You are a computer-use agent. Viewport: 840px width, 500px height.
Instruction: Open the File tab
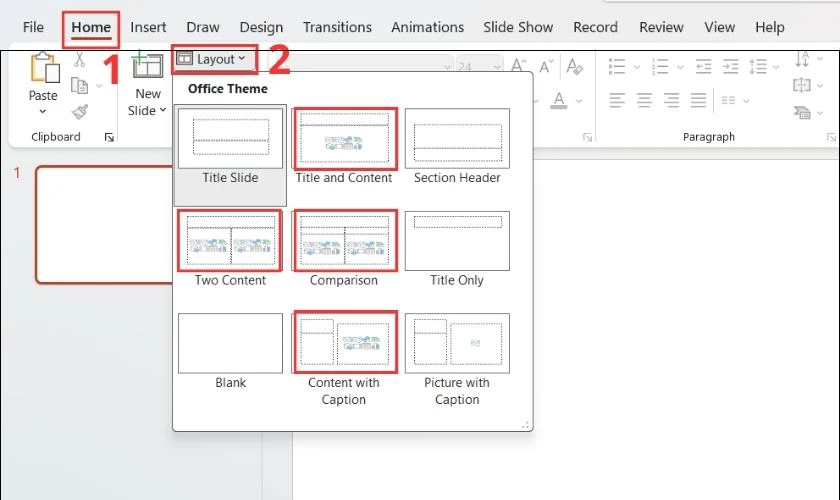pyautogui.click(x=33, y=27)
